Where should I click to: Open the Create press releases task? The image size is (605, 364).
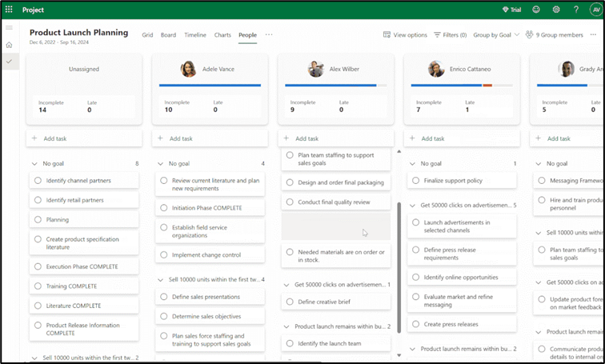click(x=462, y=324)
